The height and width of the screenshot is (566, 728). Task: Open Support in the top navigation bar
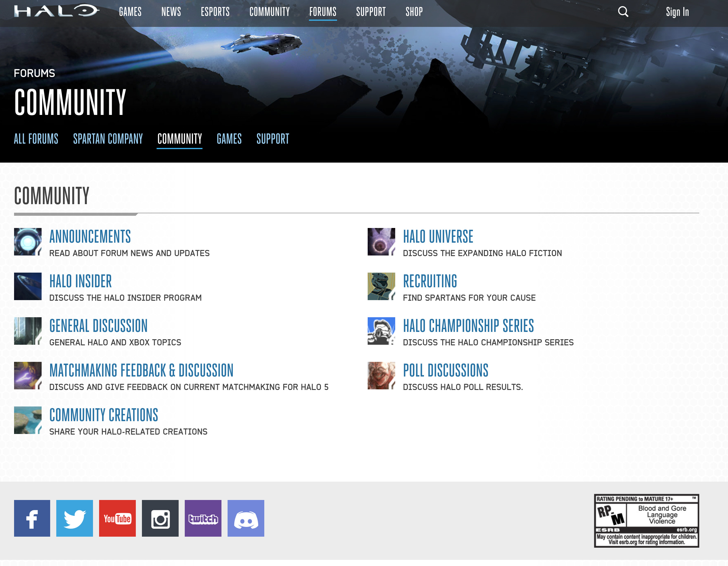point(371,12)
